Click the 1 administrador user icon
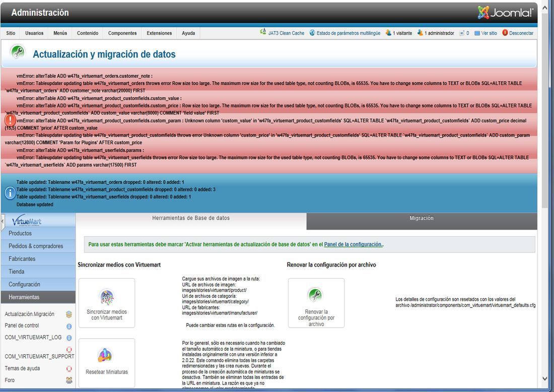554x392 pixels. [x=420, y=33]
